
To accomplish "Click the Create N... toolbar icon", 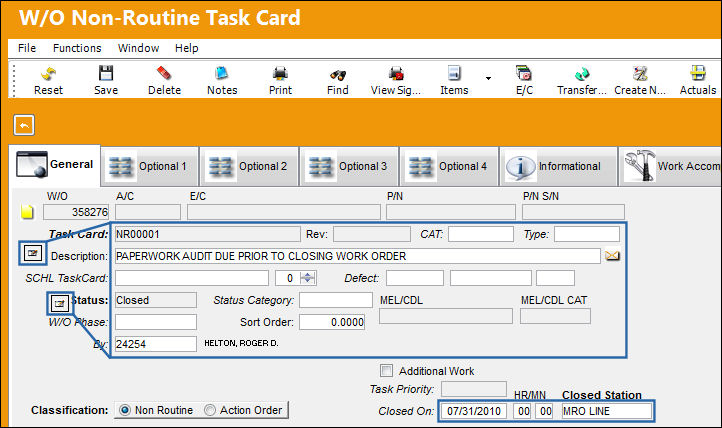I will pyautogui.click(x=640, y=73).
